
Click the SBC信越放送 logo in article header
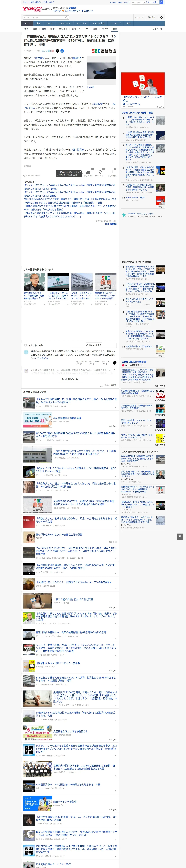(x=104, y=51)
